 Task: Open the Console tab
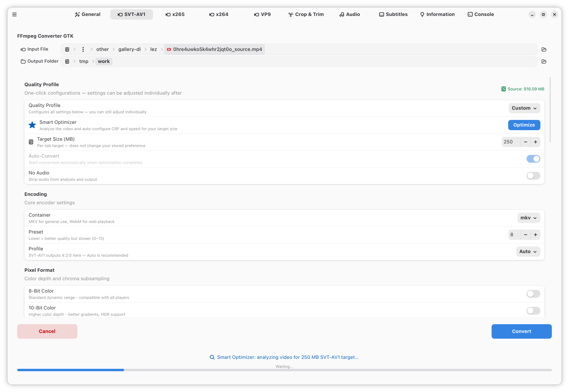(x=481, y=14)
